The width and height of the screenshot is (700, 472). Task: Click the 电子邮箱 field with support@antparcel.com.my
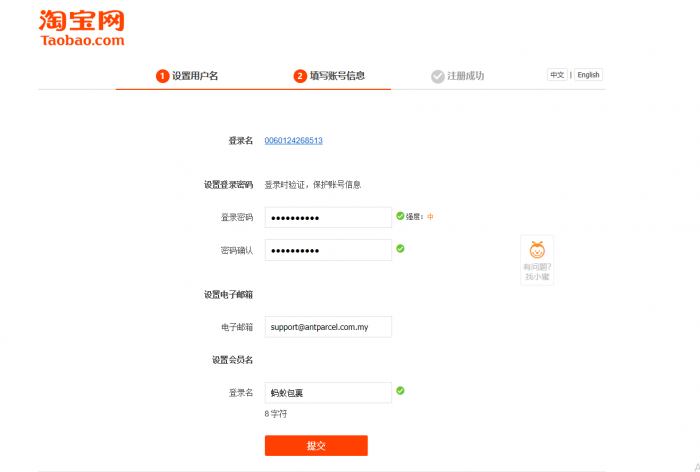coord(328,327)
